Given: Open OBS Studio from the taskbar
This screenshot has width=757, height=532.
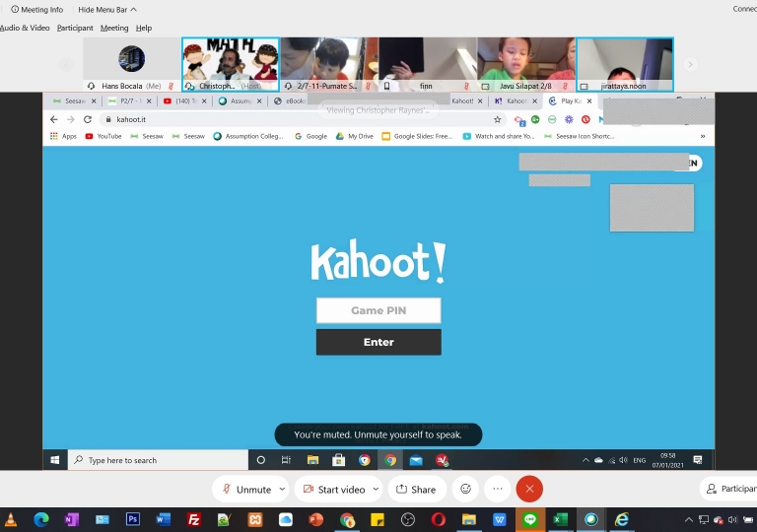Looking at the screenshot, I should 408,519.
